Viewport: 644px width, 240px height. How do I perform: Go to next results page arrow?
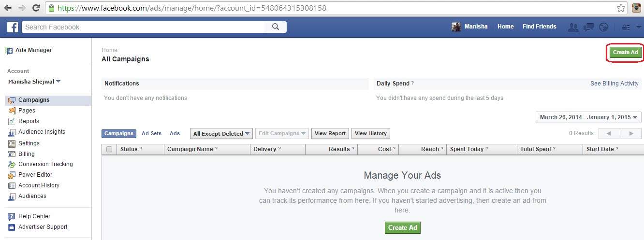point(631,134)
